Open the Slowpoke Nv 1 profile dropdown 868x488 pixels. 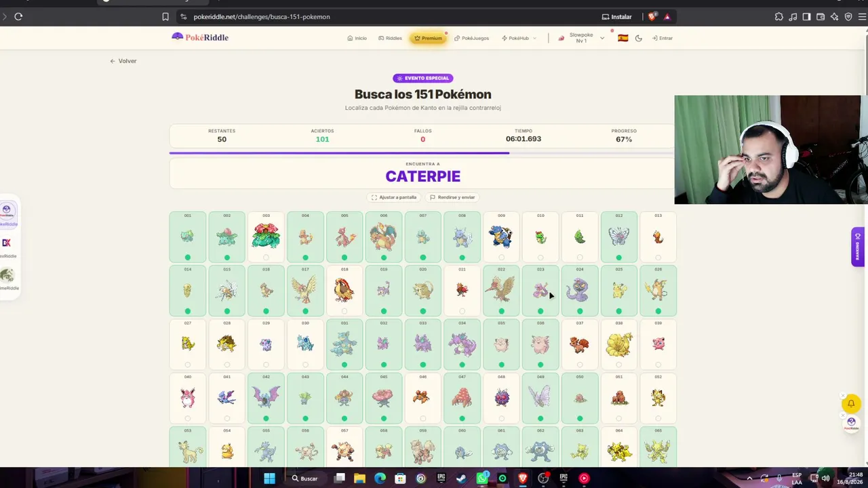(581, 38)
